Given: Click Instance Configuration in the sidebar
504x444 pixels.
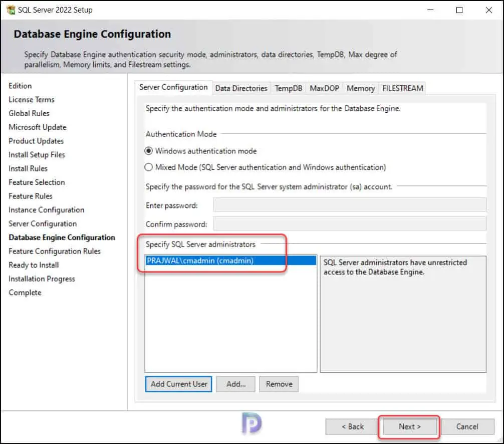Looking at the screenshot, I should point(46,210).
